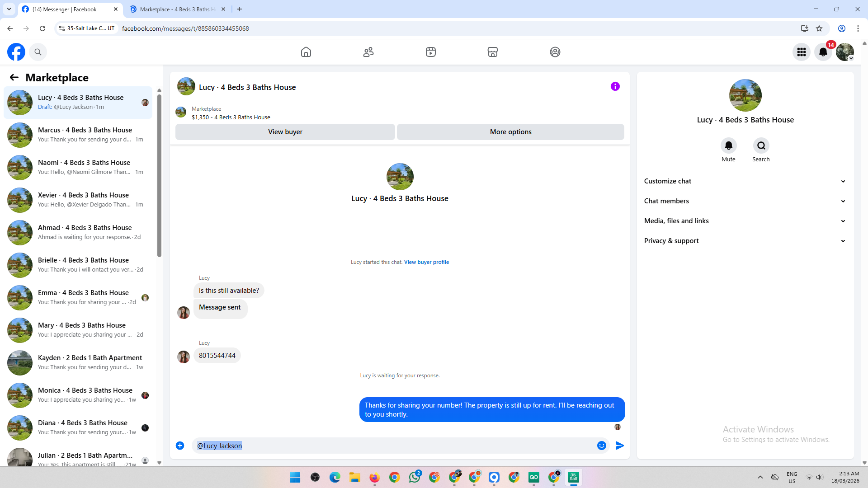Viewport: 868px width, 488px height.
Task: Open Mary 4 Beds 3 Baths House chat
Action: coord(78,330)
